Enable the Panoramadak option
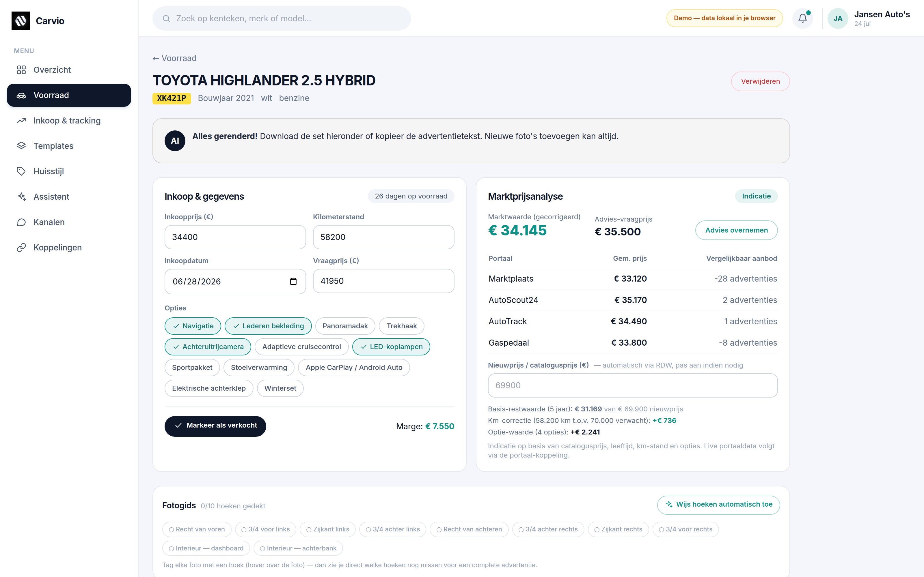Screen dimensions: 924x577 click(x=345, y=326)
